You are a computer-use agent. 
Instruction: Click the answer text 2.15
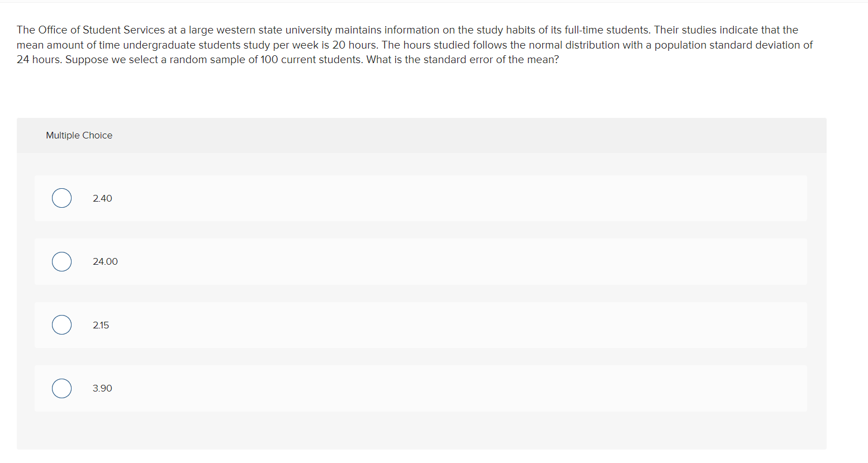(101, 325)
